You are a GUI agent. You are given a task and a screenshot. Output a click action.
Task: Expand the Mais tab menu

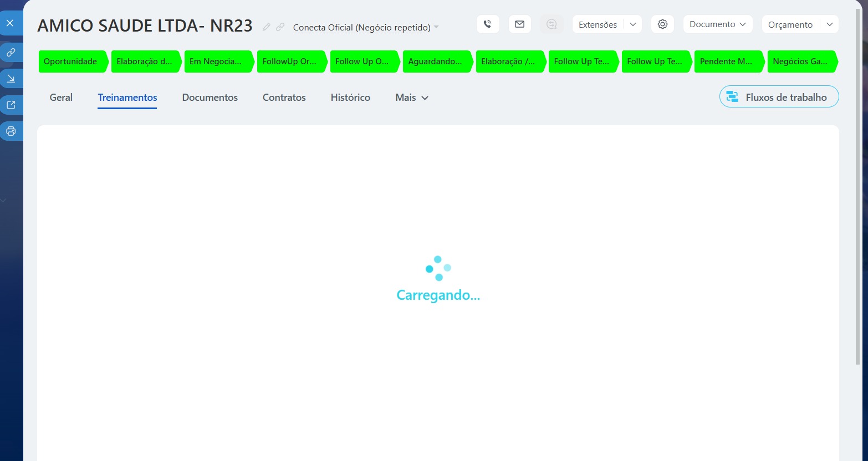point(412,98)
